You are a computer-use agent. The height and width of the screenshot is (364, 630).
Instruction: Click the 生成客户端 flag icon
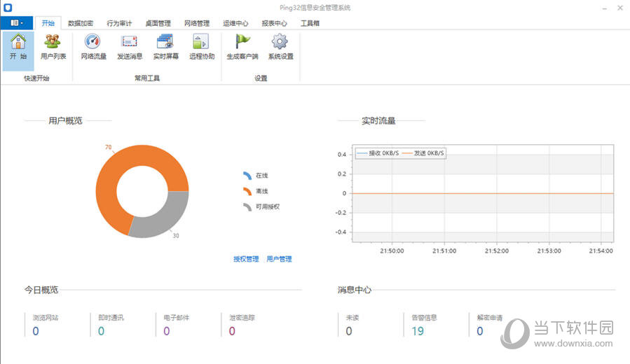tap(242, 47)
